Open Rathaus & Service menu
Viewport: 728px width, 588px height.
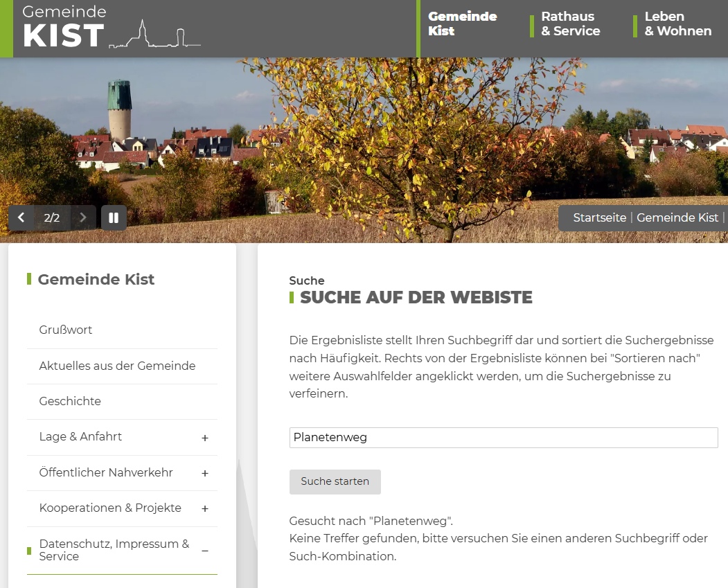(x=570, y=24)
